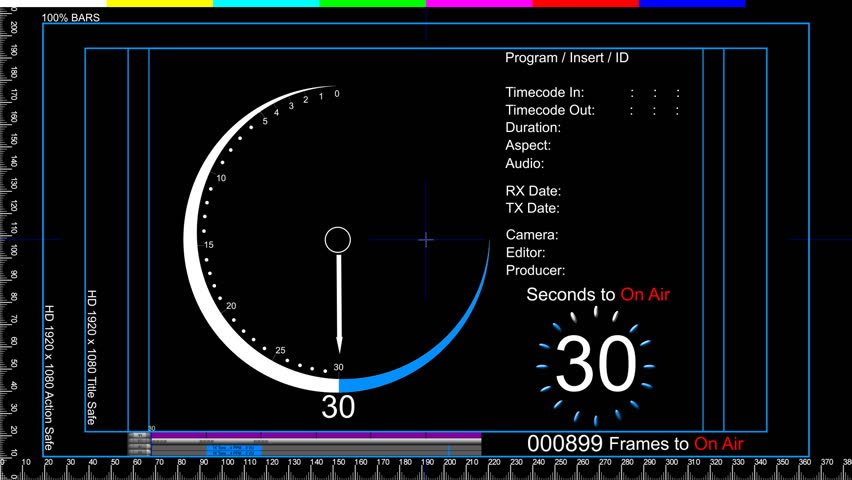This screenshot has height=480, width=852.
Task: Click the large '30' beneath the clock dial
Action: pos(338,407)
